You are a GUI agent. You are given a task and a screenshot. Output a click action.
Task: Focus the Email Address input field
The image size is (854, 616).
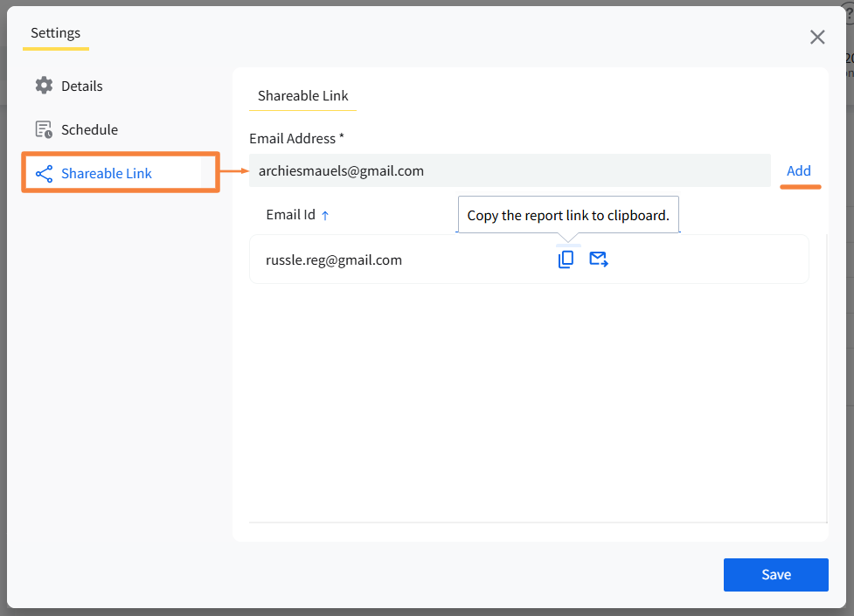(509, 171)
